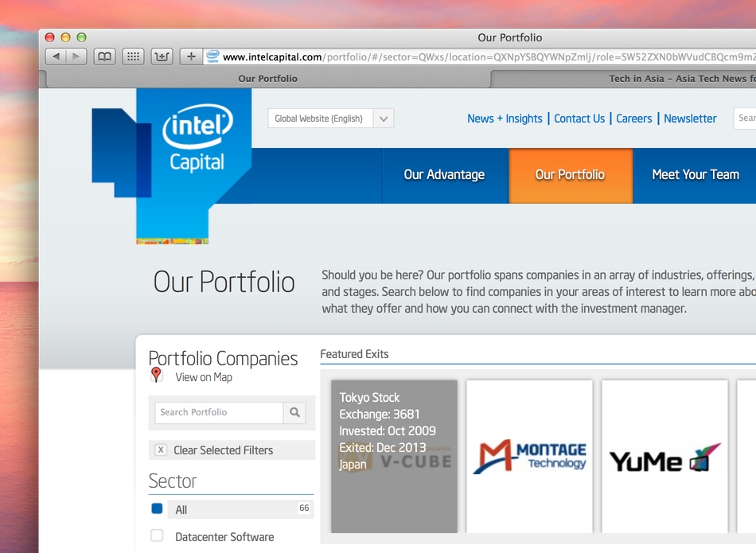Go forward with the Safari forward arrow
The height and width of the screenshot is (553, 756).
point(76,56)
